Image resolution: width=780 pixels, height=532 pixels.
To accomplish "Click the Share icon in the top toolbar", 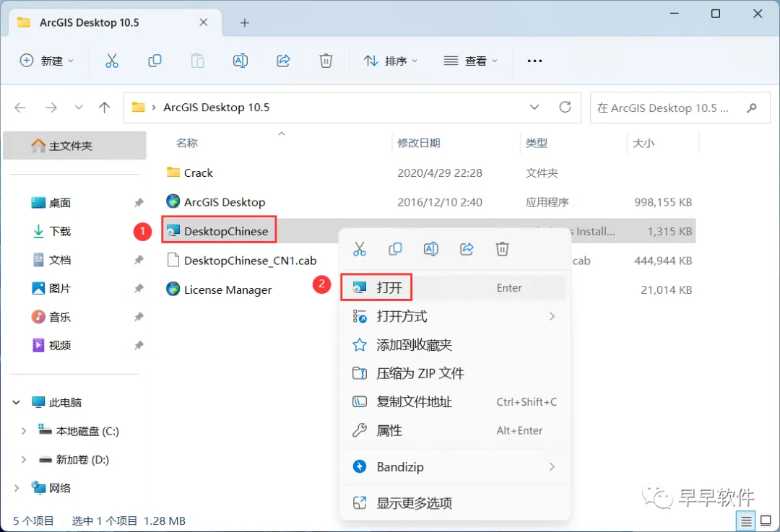I will coord(283,61).
